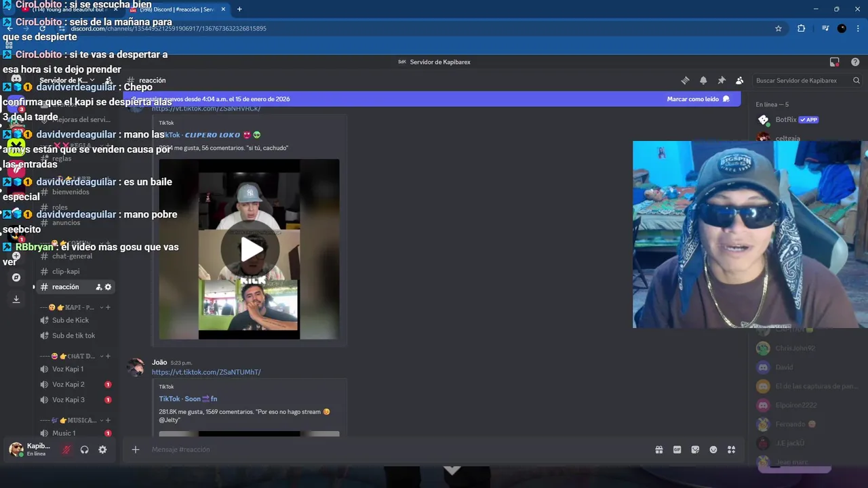
Task: Bookmark this page star icon
Action: [x=778, y=28]
